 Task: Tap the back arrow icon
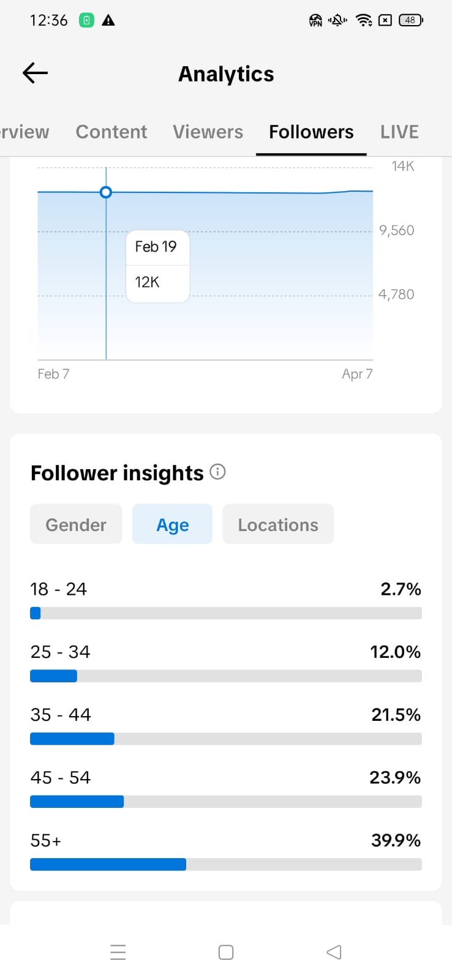tap(35, 73)
